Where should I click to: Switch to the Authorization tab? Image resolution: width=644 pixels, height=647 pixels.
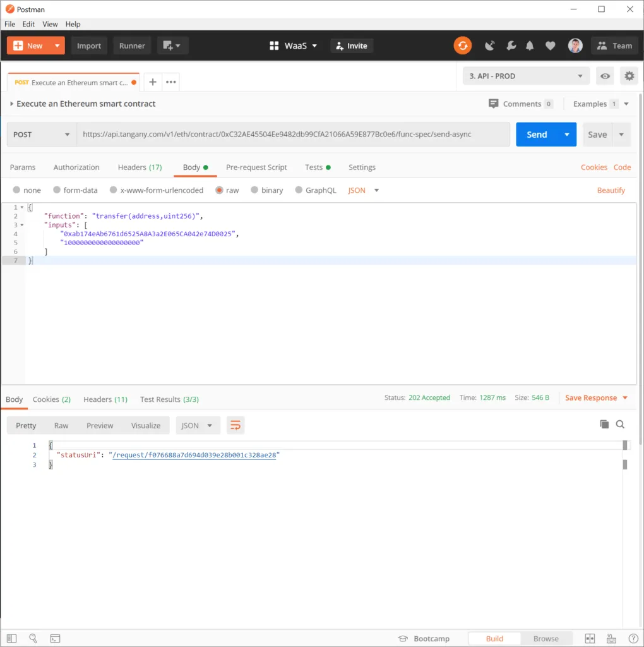(76, 167)
